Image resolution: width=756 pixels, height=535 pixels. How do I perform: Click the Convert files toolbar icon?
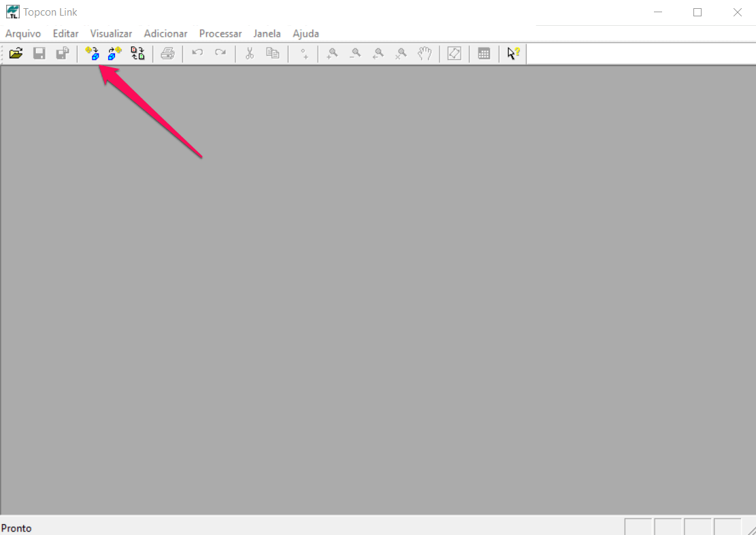click(138, 53)
